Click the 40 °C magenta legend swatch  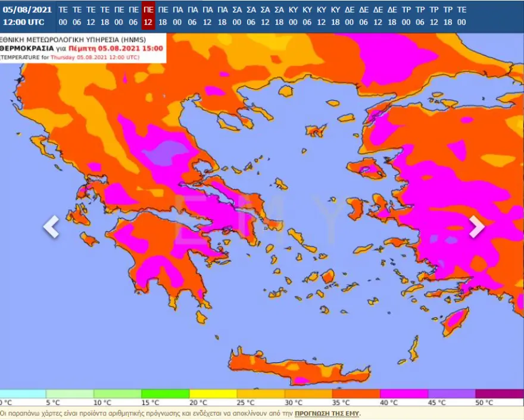click(404, 394)
